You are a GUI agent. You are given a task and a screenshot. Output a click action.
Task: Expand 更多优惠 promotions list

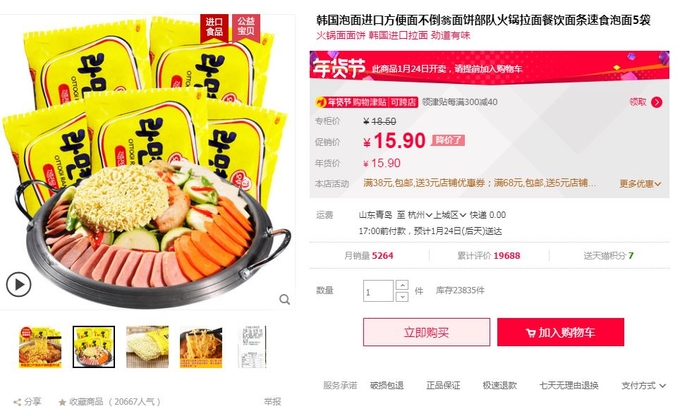(640, 183)
